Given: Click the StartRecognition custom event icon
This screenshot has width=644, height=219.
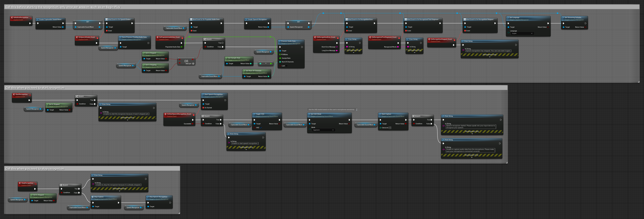Looking at the screenshot, I should 14,95.
